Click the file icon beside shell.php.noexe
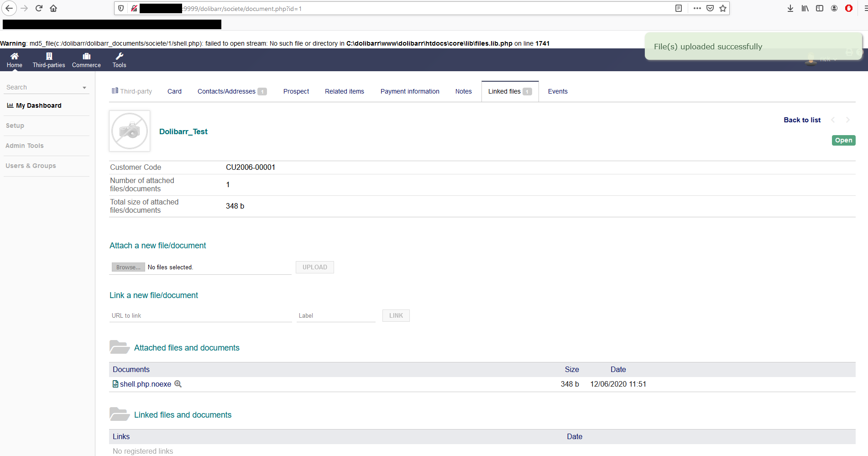 coord(115,384)
